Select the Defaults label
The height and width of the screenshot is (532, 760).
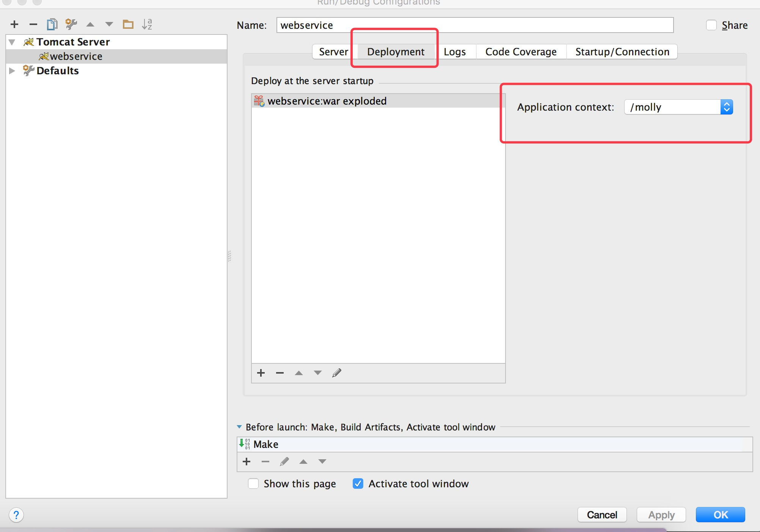point(58,70)
